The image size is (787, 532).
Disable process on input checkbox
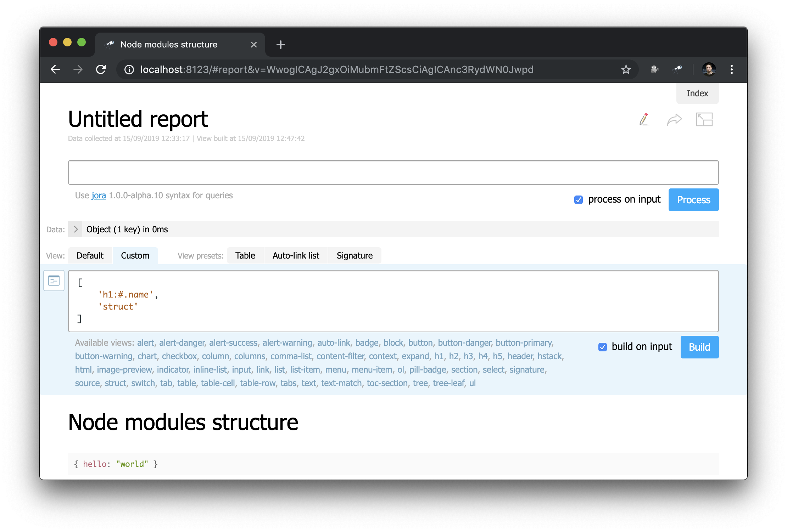click(578, 200)
